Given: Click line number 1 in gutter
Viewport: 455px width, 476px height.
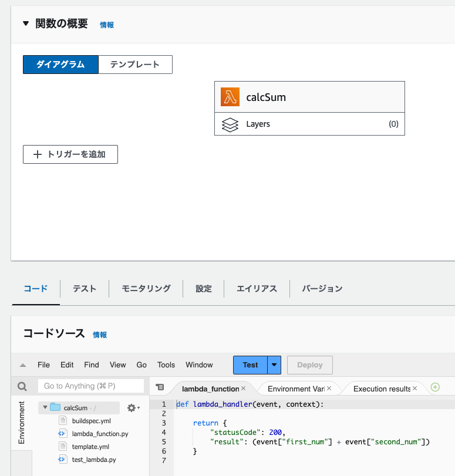Looking at the screenshot, I should (x=164, y=404).
